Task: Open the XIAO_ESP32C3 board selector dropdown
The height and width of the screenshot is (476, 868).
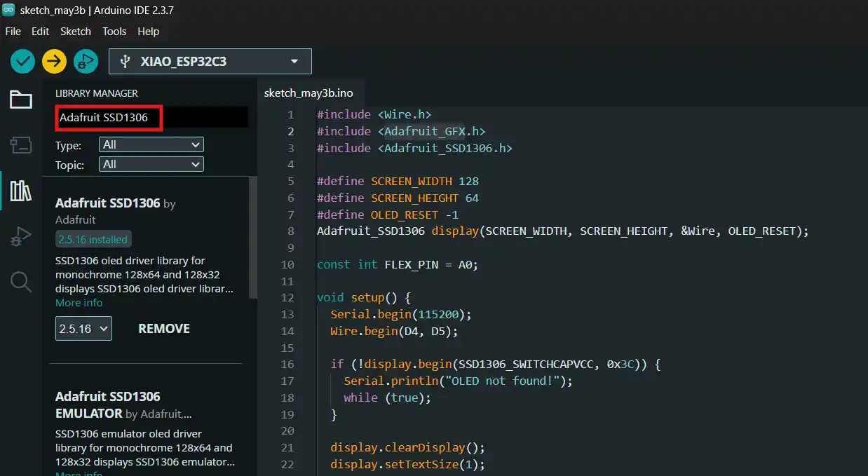Action: coord(210,61)
